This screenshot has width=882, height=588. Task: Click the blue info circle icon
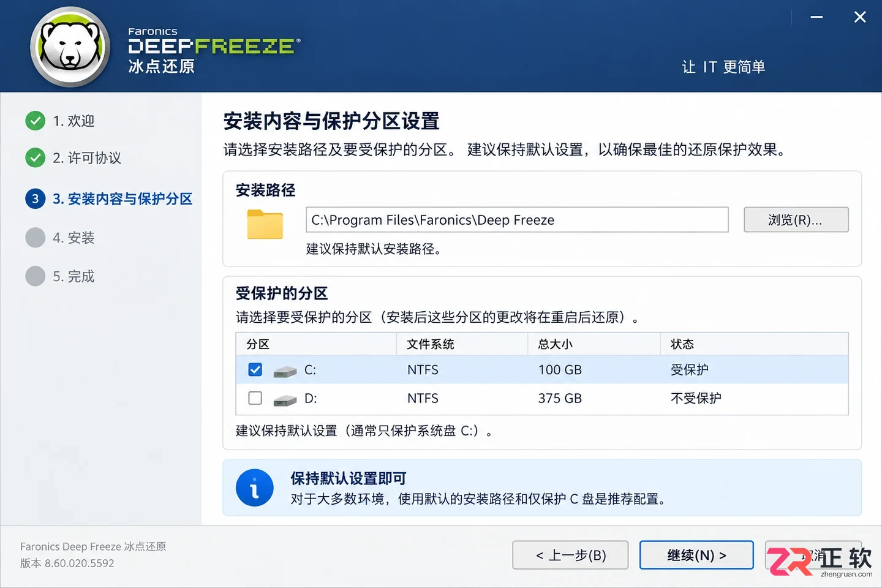coord(255,488)
